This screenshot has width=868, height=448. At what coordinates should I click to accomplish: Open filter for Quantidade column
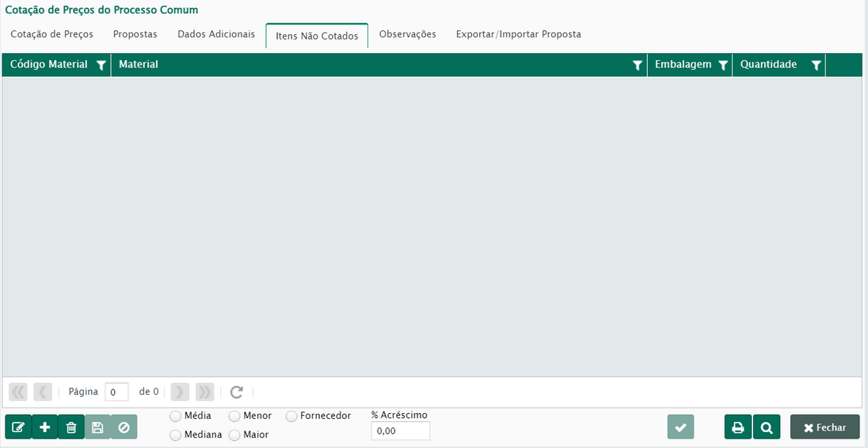816,66
